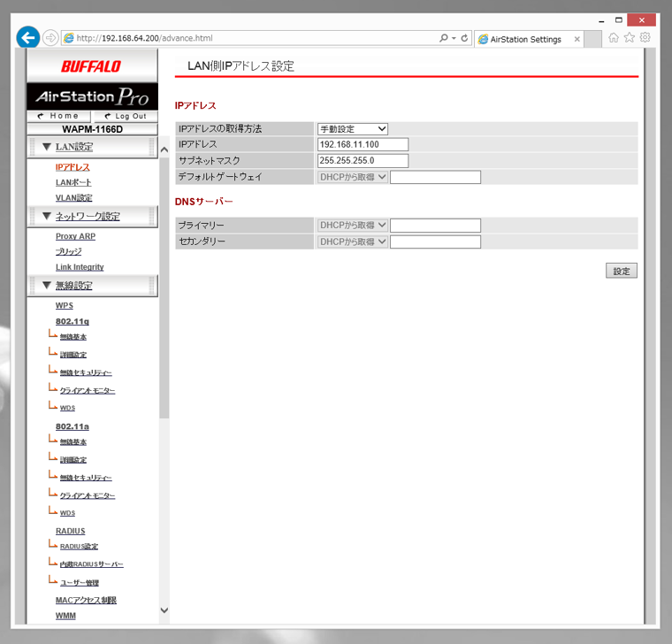Click the プライマリー DNS text field
Image resolution: width=672 pixels, height=644 pixels.
click(x=435, y=226)
